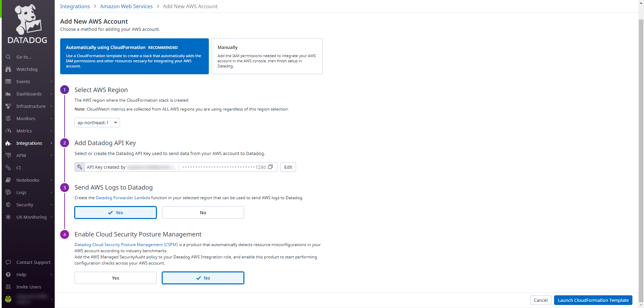Screen dimensions: 644x308
Task: Copy the API key using copy icon
Action: click(270, 167)
